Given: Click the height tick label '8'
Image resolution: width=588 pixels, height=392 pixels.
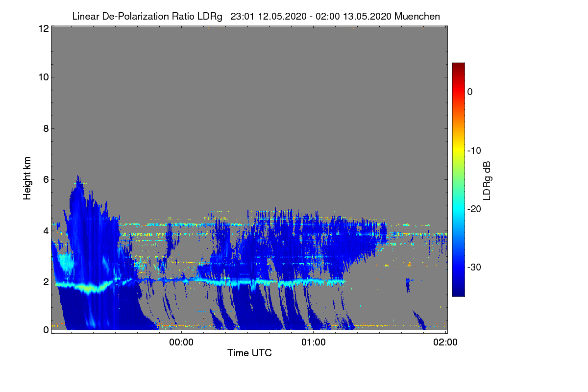Looking at the screenshot, I should (x=46, y=128).
